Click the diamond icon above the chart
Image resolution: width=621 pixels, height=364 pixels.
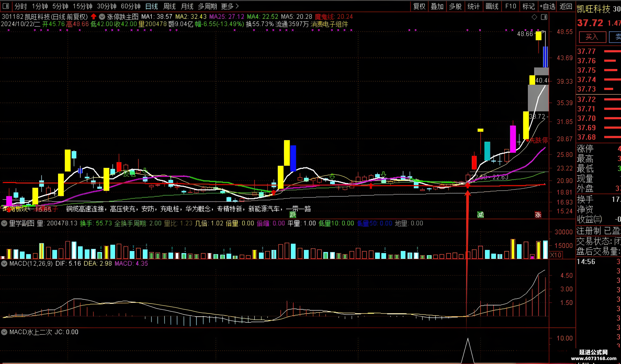(x=534, y=17)
